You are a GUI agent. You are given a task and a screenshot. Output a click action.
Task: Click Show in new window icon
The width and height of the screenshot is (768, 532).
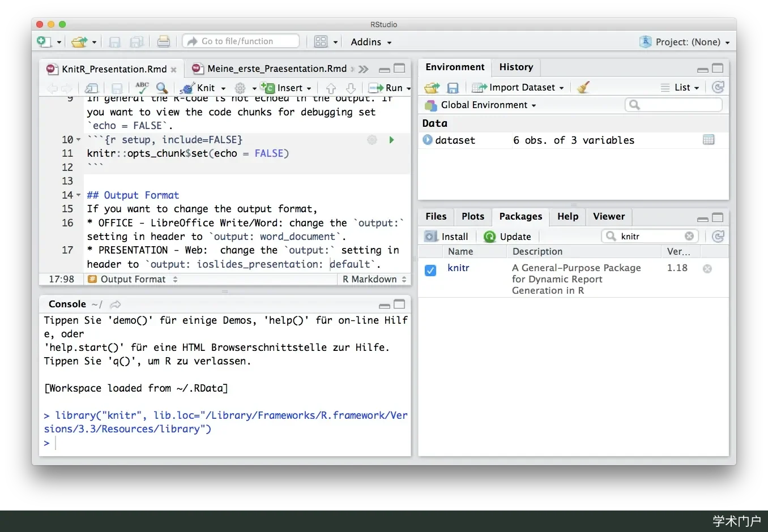tap(92, 88)
